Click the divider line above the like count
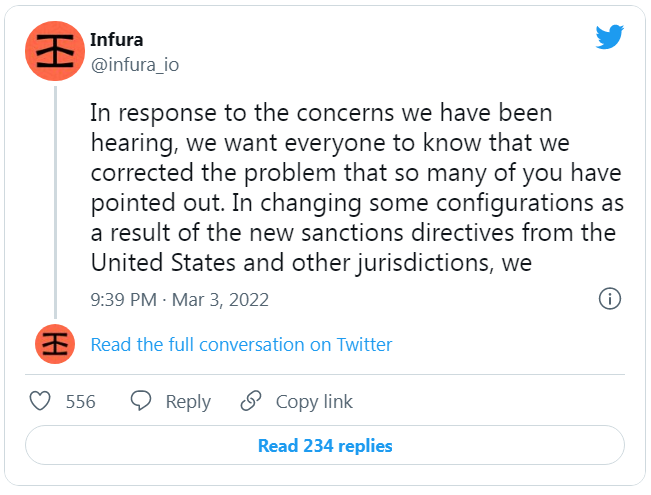Viewport: 651px width, 495px height. coord(325,375)
